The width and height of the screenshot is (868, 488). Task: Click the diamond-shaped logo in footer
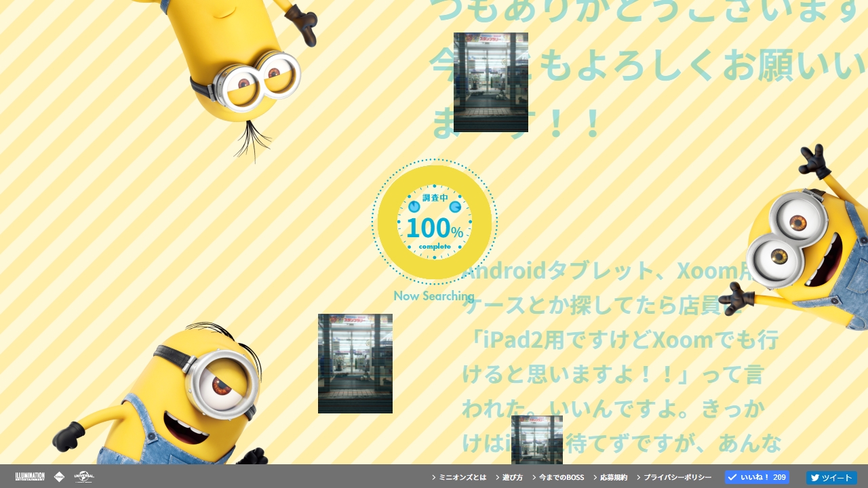click(60, 476)
